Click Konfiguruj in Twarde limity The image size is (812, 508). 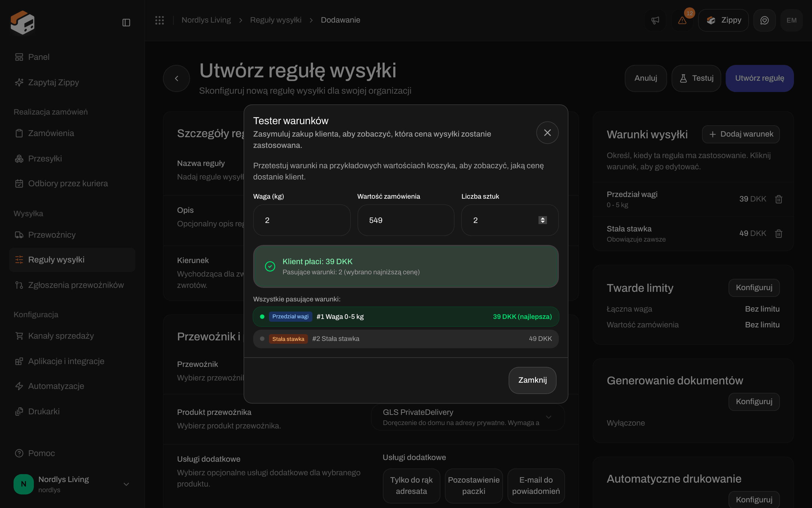(754, 288)
